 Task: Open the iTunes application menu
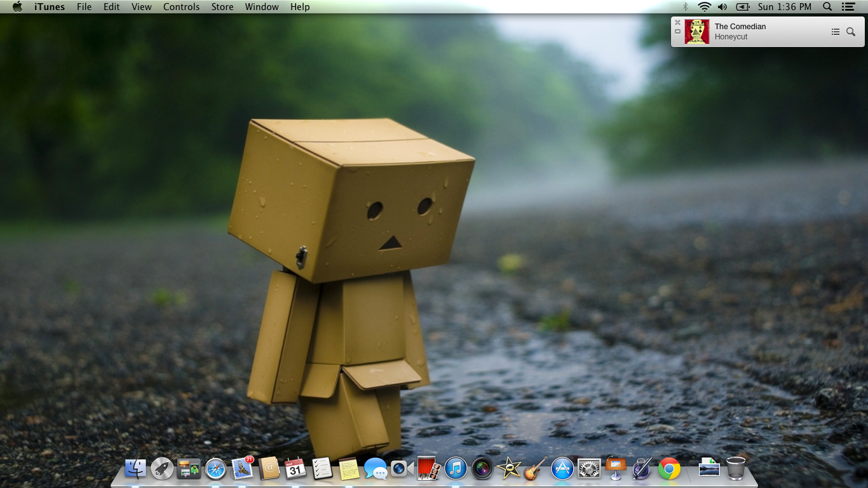50,6
